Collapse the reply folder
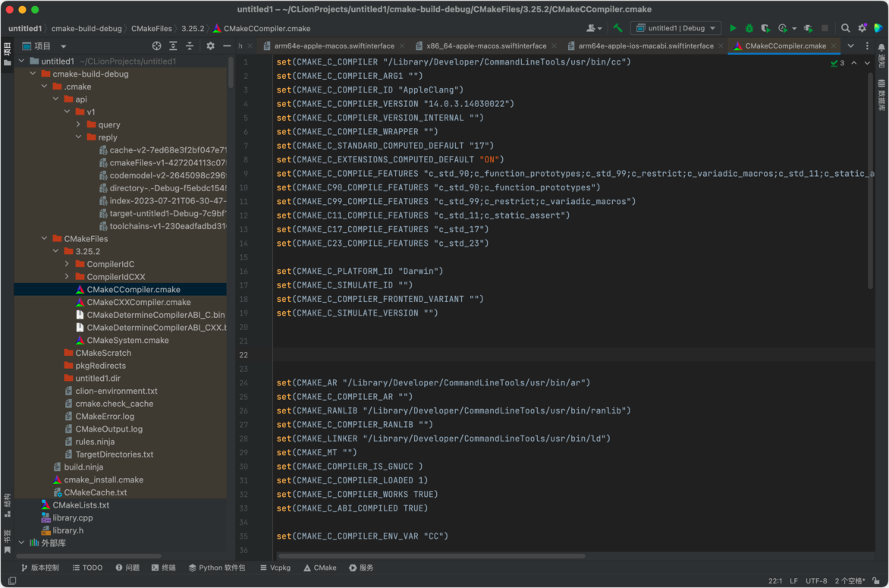889x588 pixels. (78, 137)
